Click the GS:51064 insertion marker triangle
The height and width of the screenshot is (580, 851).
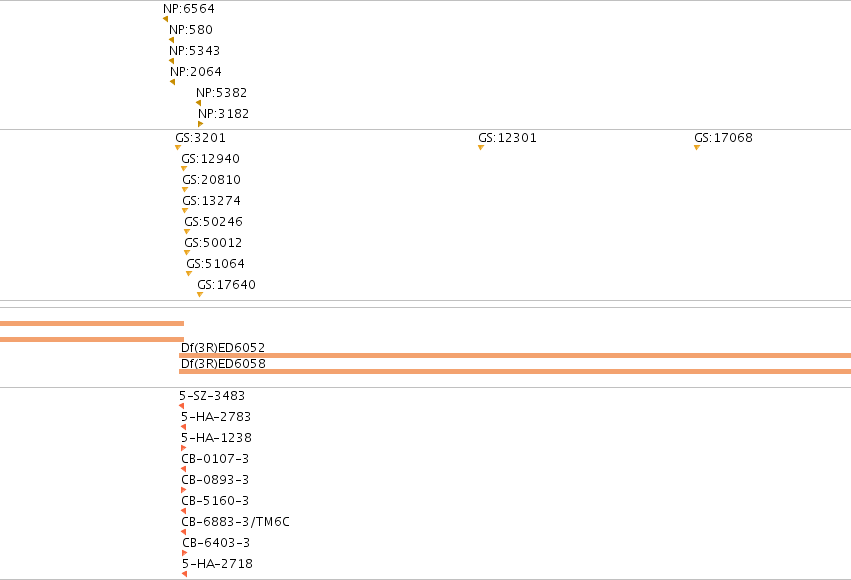point(189,274)
